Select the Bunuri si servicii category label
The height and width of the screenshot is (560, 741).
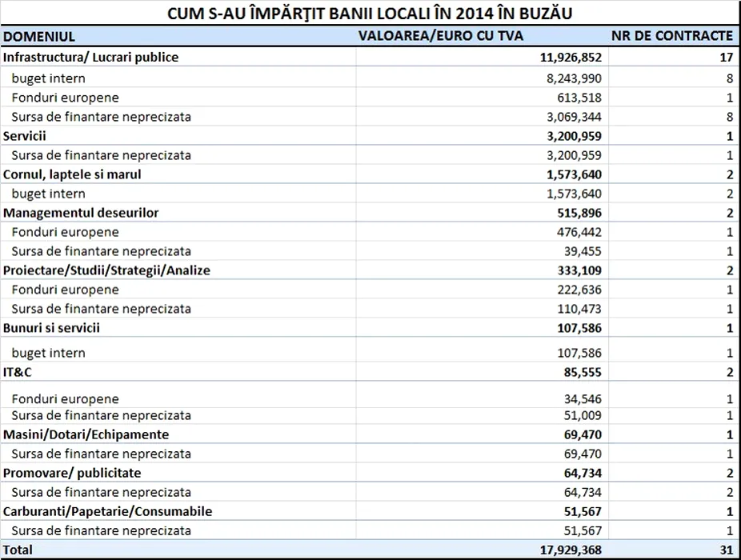pyautogui.click(x=52, y=328)
